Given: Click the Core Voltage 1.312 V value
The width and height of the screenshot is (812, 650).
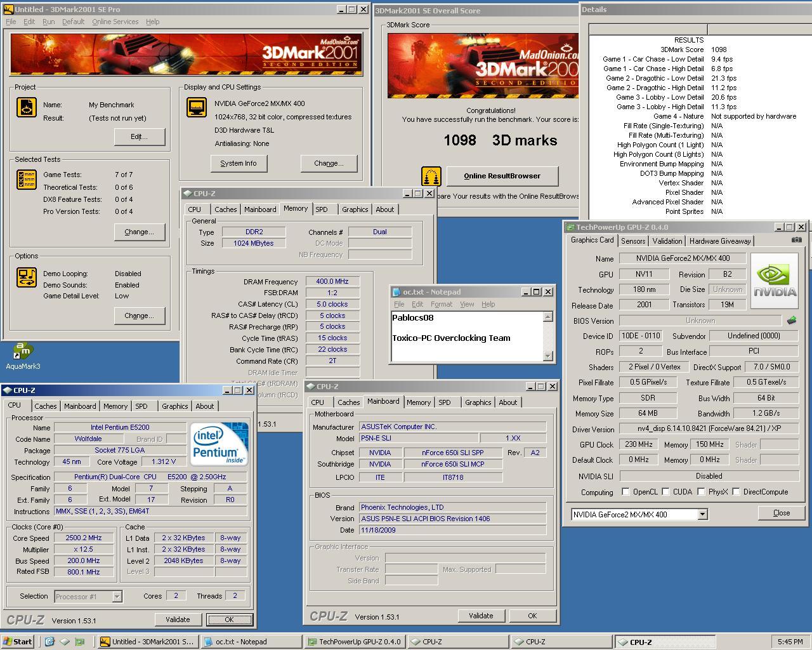Looking at the screenshot, I should pos(164,461).
